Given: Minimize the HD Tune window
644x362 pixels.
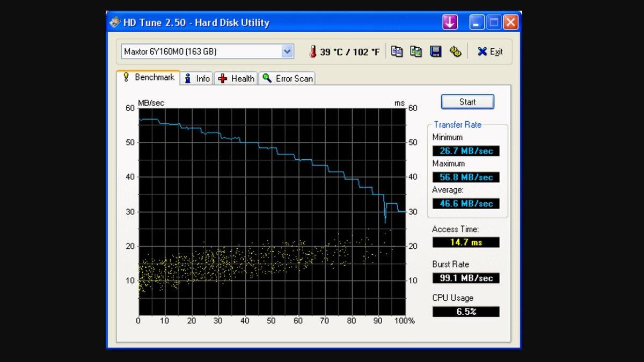Looking at the screenshot, I should [x=477, y=23].
